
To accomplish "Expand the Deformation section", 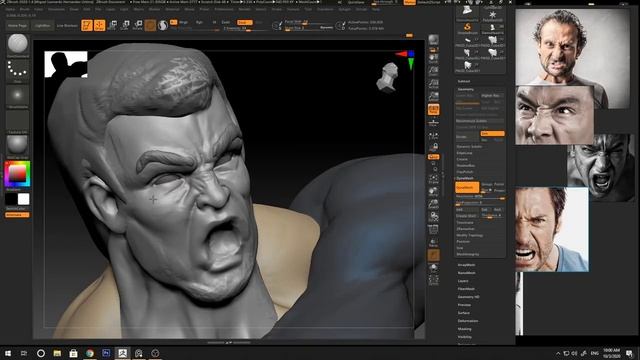I will [468, 321].
